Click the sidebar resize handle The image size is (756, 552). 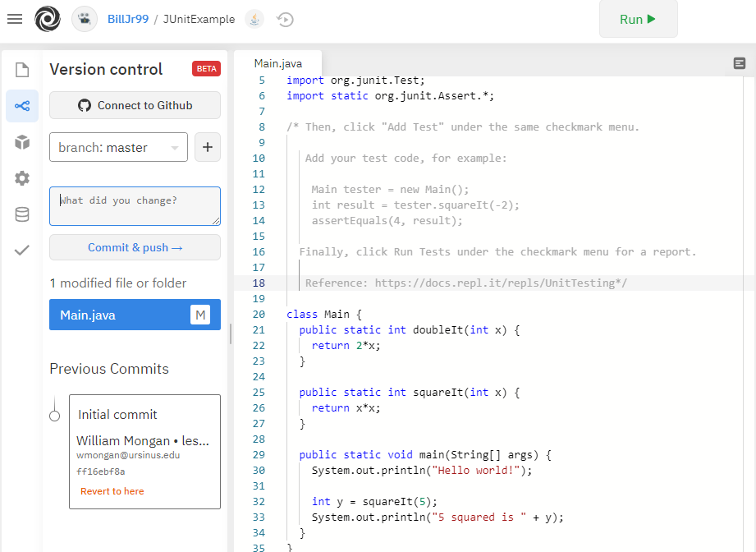click(x=231, y=333)
